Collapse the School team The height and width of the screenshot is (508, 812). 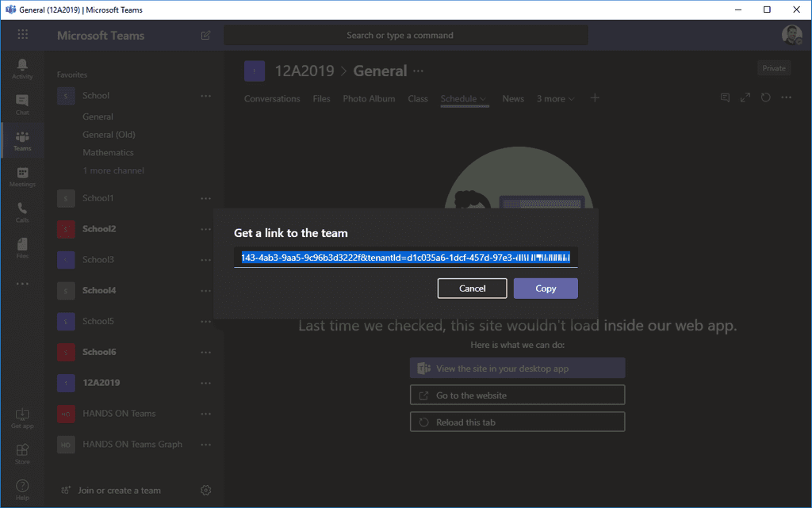click(96, 96)
